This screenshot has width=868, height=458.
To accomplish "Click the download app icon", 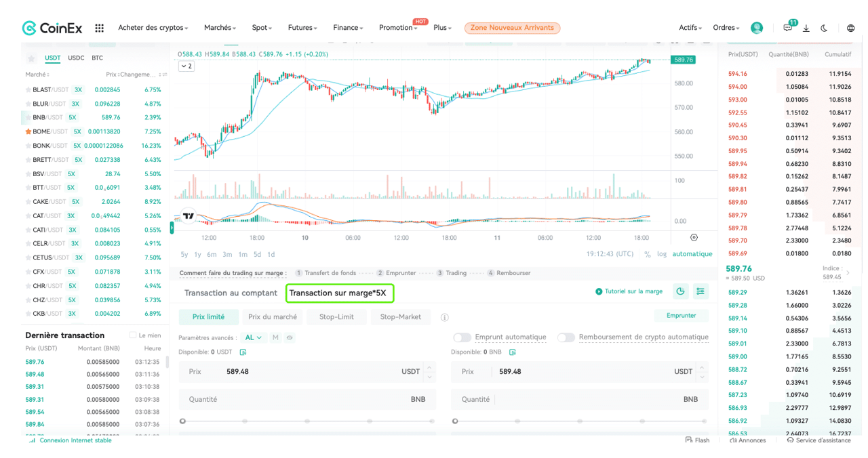I will pos(806,28).
